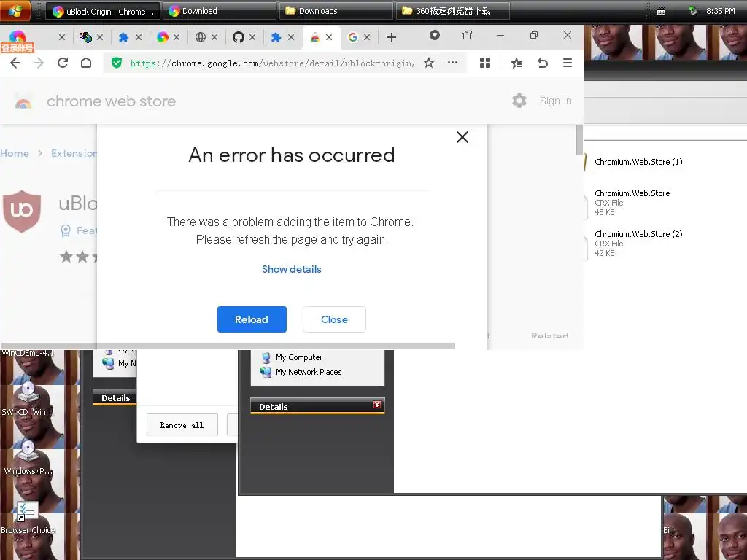The height and width of the screenshot is (560, 747).
Task: Close the GitHub tab
Action: pyautogui.click(x=252, y=37)
